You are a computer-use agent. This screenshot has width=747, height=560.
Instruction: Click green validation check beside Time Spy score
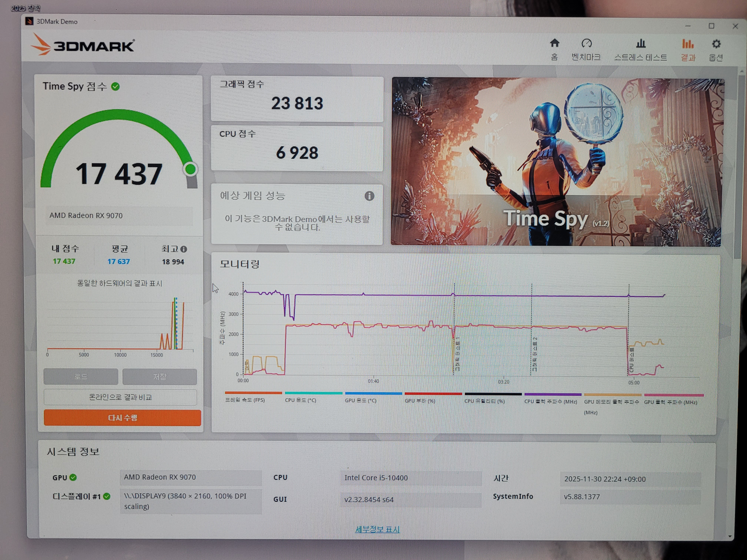pyautogui.click(x=115, y=87)
